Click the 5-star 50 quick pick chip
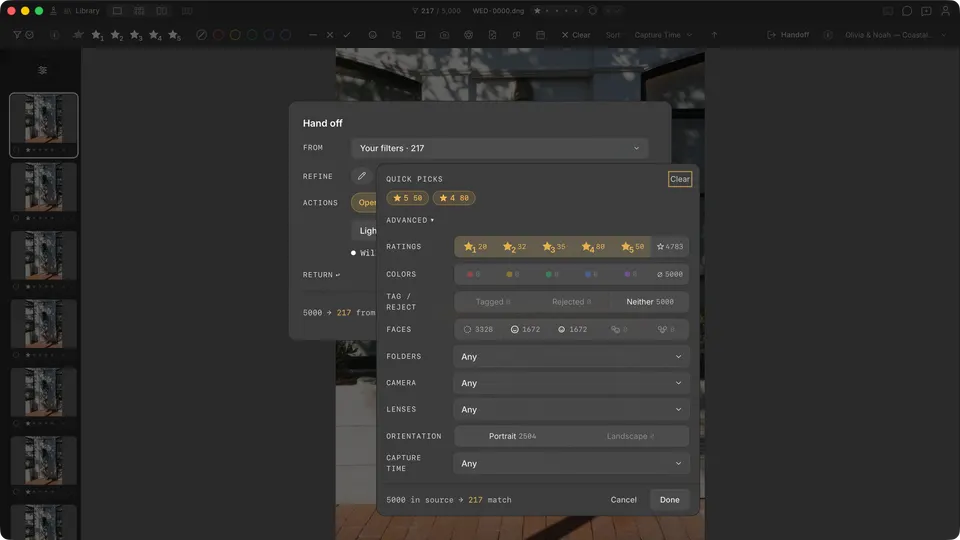The image size is (960, 540). [407, 198]
